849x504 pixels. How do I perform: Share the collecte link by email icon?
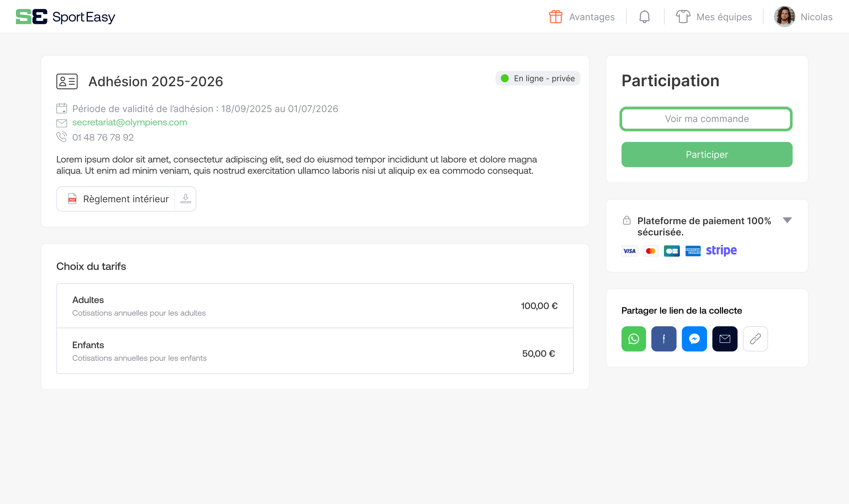coord(725,339)
